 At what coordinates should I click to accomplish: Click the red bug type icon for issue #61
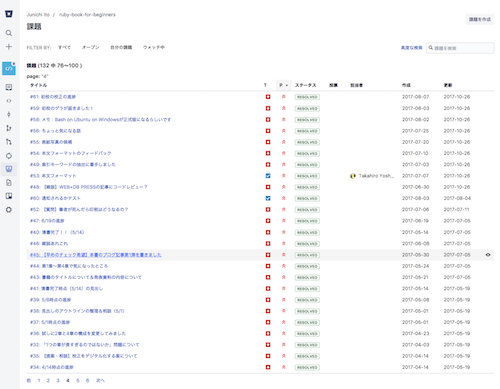click(268, 97)
